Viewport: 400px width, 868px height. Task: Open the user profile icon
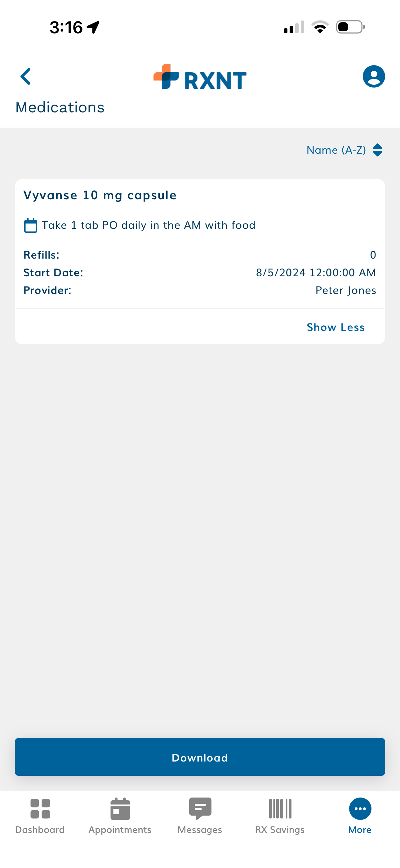[x=373, y=76]
